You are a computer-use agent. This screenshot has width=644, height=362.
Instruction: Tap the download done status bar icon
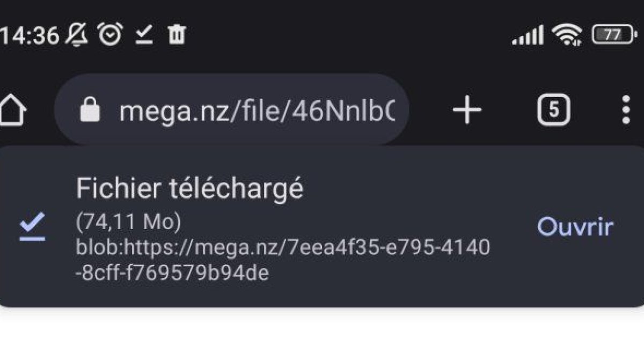click(144, 35)
